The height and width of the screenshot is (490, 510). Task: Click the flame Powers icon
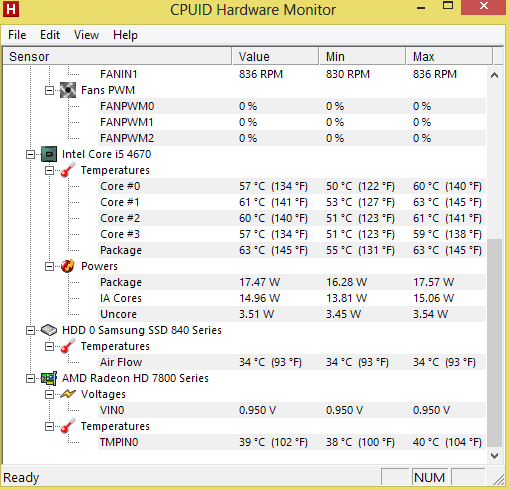click(68, 266)
